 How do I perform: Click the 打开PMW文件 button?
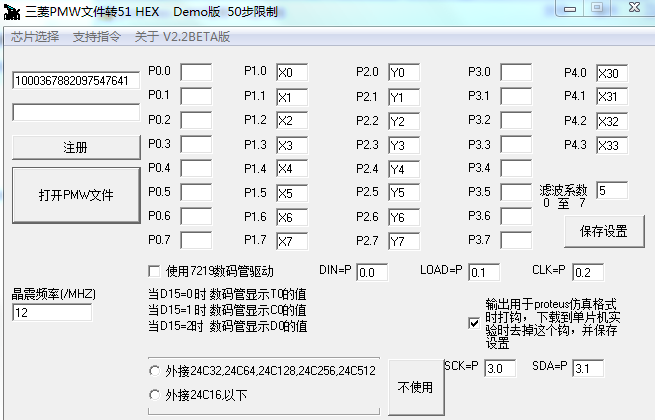pos(76,195)
